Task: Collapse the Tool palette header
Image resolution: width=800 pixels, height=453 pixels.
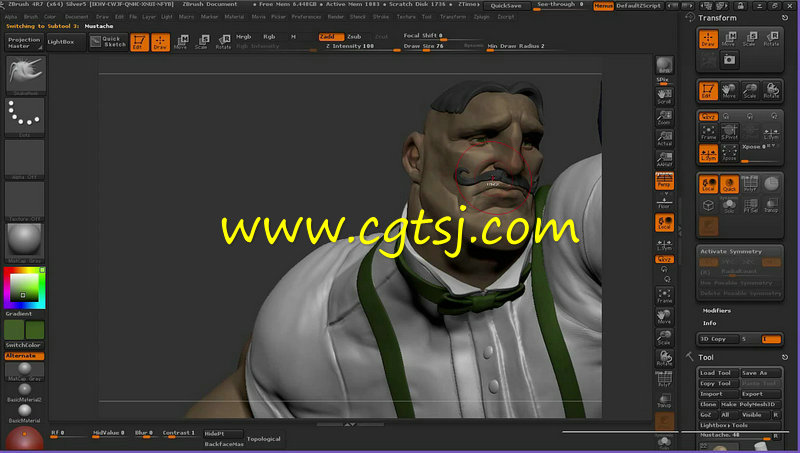Action: pos(706,358)
